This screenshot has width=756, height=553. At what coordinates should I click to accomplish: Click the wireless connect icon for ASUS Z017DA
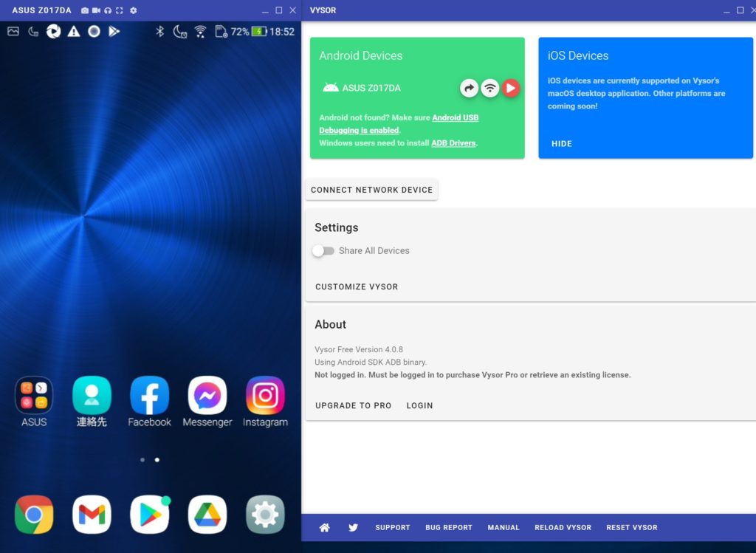(490, 89)
